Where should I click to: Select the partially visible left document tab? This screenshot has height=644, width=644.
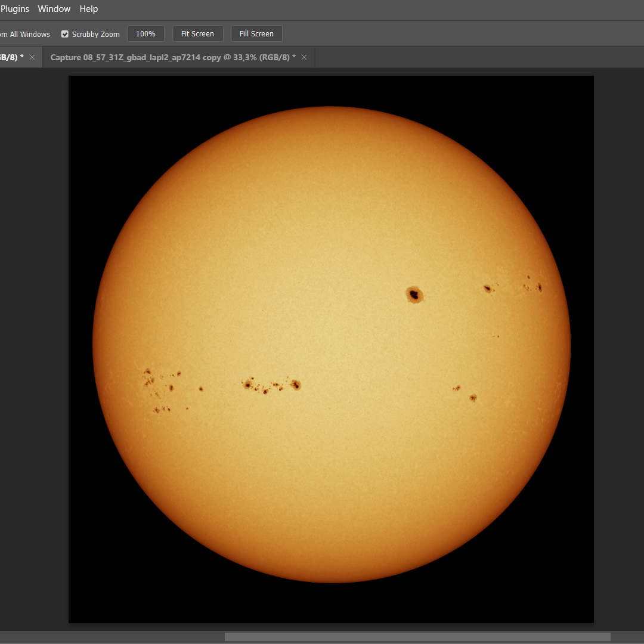point(11,57)
